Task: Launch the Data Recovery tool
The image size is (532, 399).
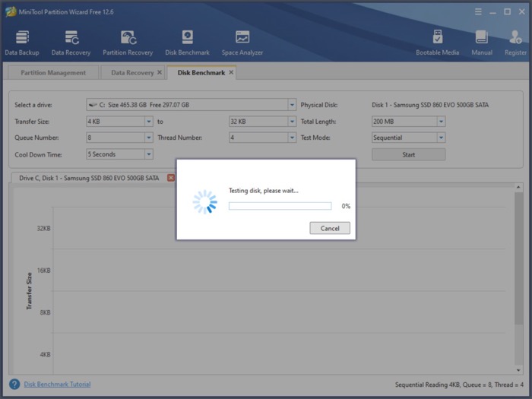Action: (71, 43)
